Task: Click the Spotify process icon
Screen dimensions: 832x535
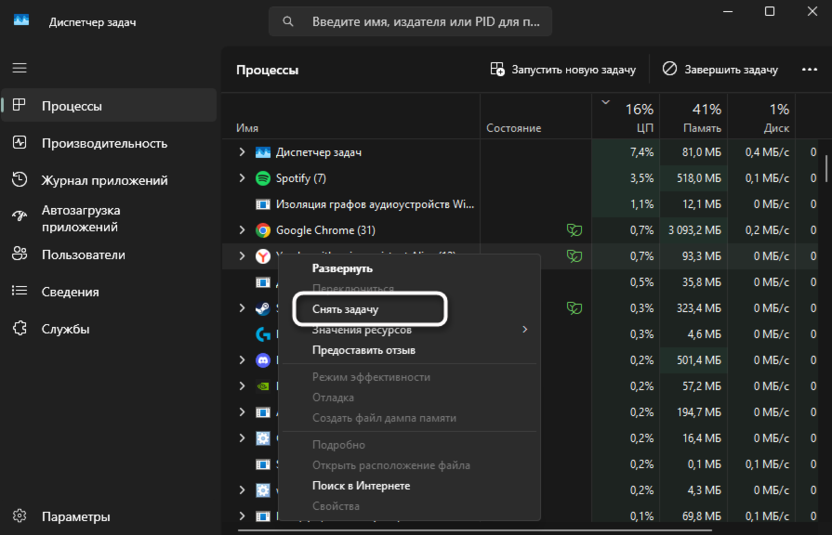Action: pos(263,178)
